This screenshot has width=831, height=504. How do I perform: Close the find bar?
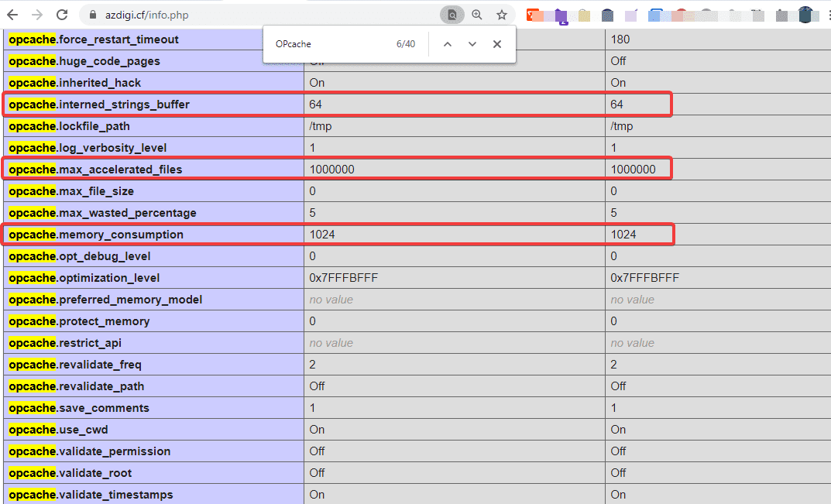coord(497,44)
